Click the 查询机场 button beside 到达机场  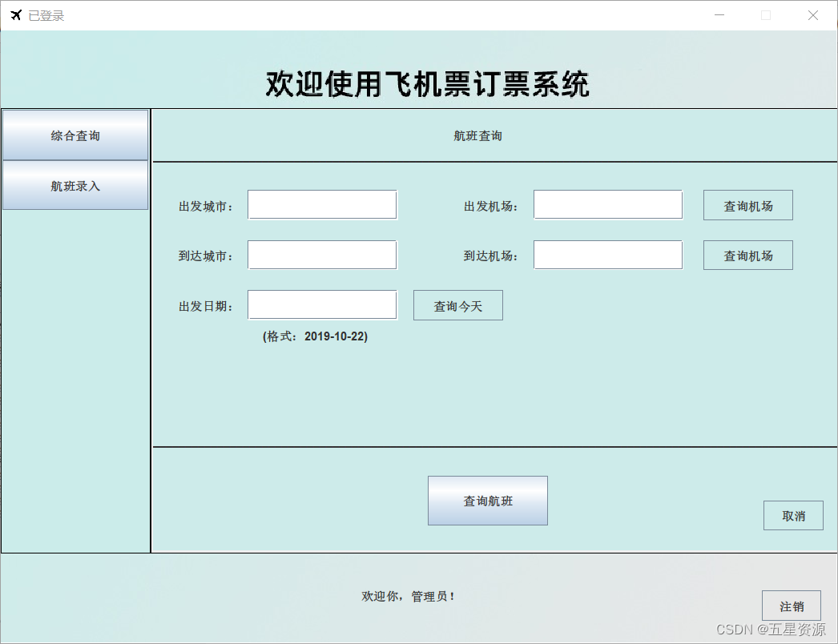(x=747, y=255)
